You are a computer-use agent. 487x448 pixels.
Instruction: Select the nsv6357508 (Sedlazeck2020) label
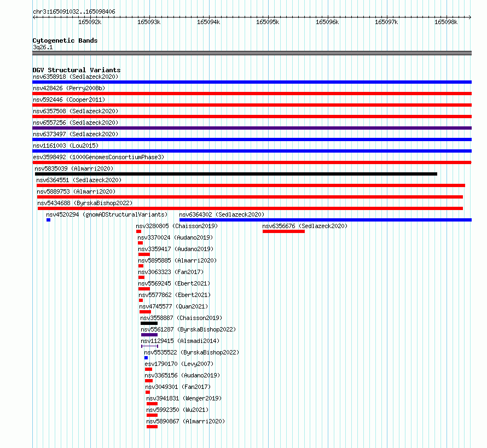coord(76,111)
